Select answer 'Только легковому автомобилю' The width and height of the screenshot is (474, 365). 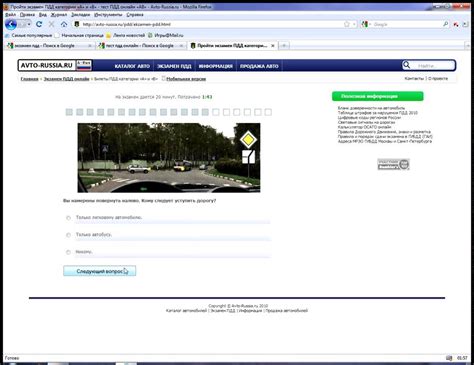[68, 218]
